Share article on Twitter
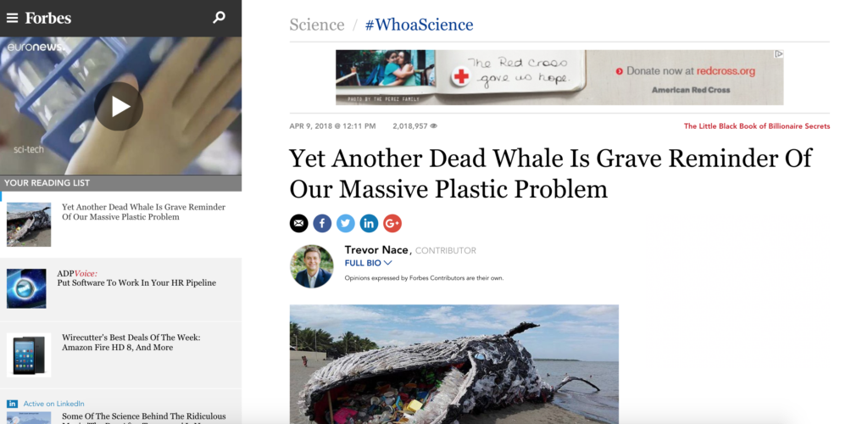The width and height of the screenshot is (868, 424). [x=346, y=223]
